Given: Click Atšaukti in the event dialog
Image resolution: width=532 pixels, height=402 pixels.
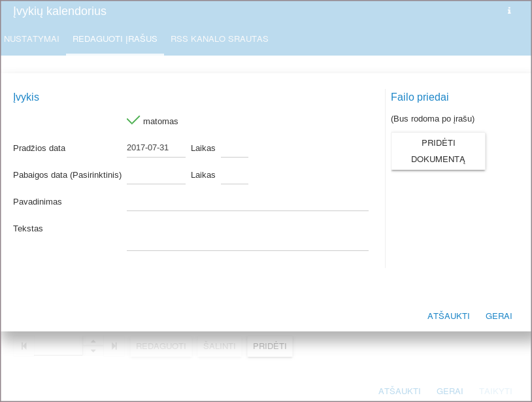Looking at the screenshot, I should (448, 316).
